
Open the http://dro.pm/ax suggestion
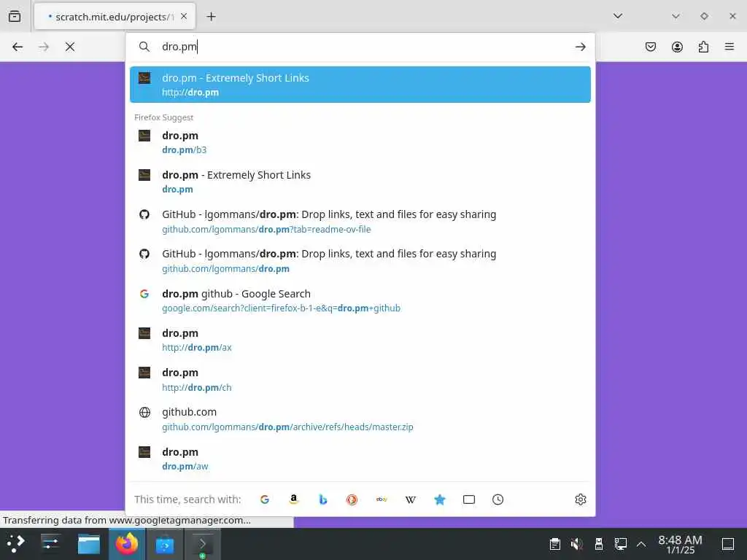click(x=360, y=340)
